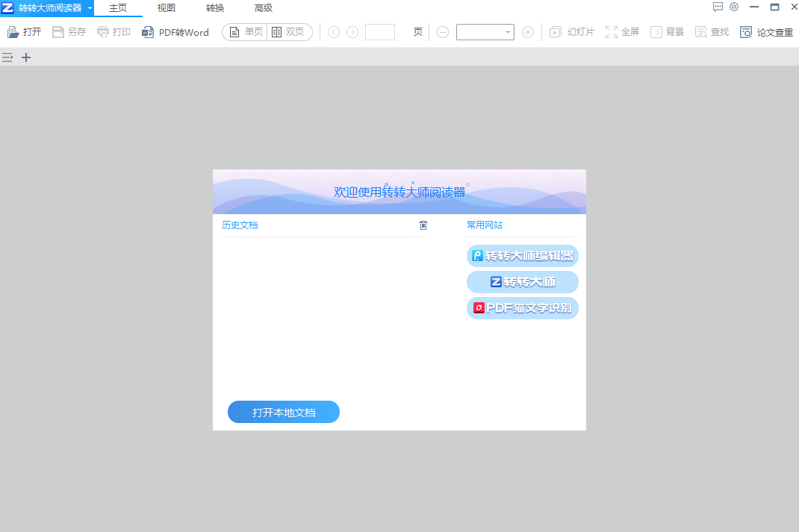
Task: Click the Save As (另存) toolbar icon
Action: tap(69, 32)
